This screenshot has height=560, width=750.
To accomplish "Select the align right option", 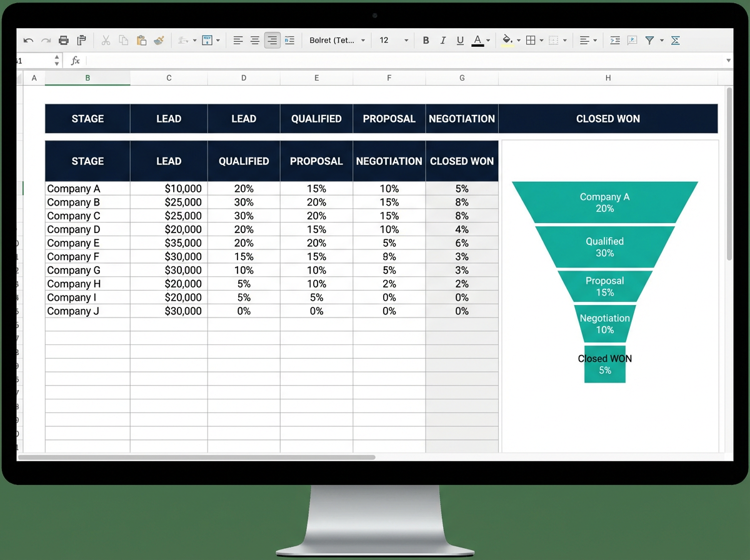I will [x=272, y=40].
